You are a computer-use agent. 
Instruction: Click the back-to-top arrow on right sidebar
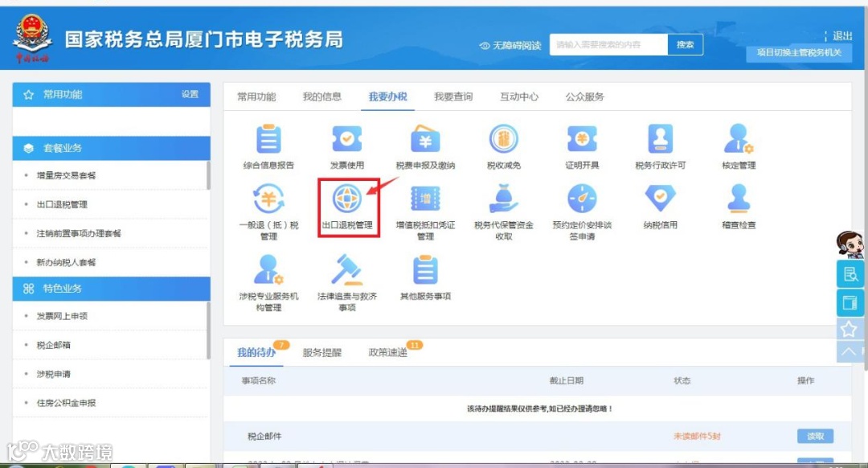coord(849,351)
